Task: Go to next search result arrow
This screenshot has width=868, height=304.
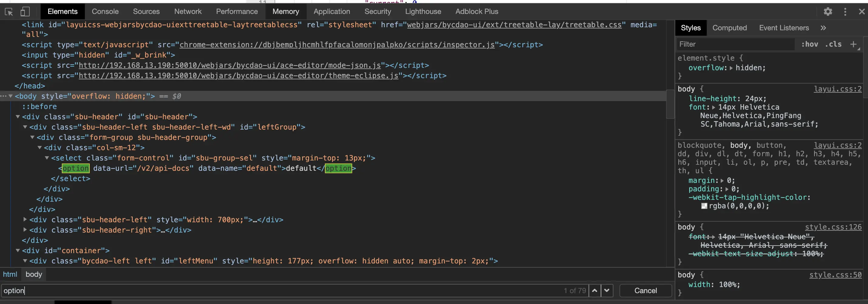Action: pyautogui.click(x=607, y=291)
